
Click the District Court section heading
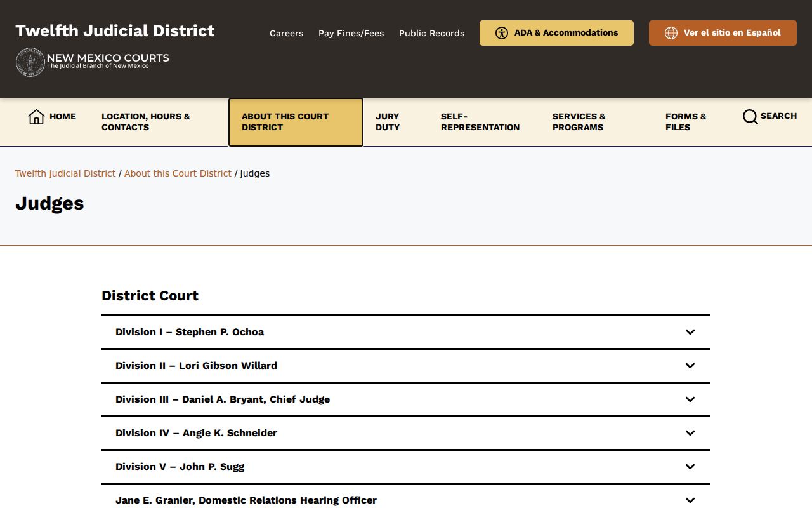pos(150,296)
